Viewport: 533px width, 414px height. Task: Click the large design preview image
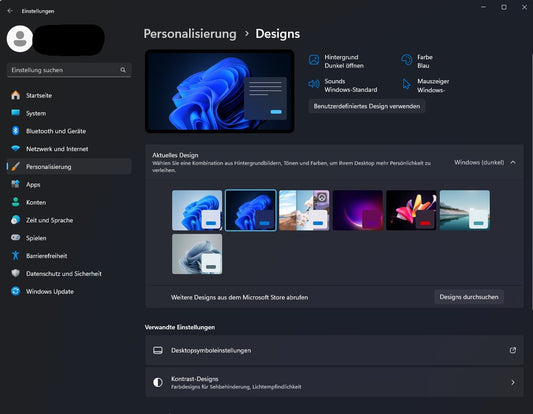(x=220, y=91)
